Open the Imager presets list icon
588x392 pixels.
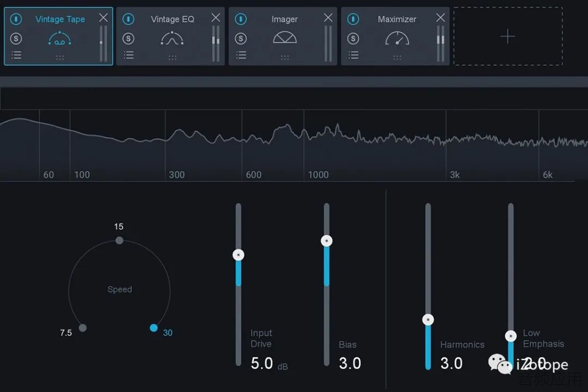click(241, 55)
